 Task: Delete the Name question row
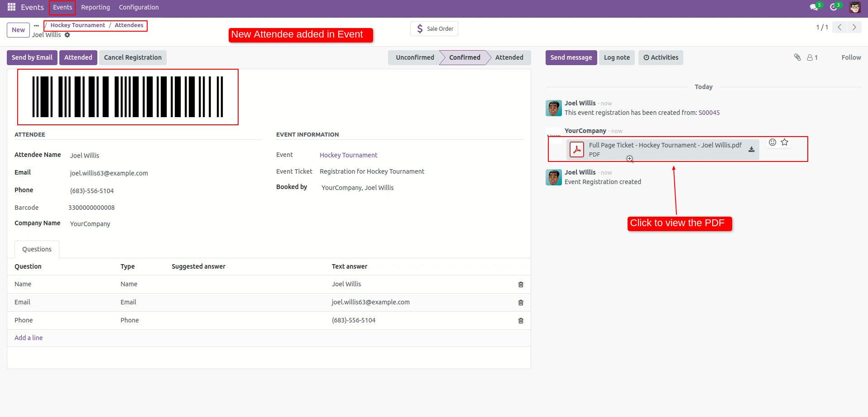click(x=521, y=284)
